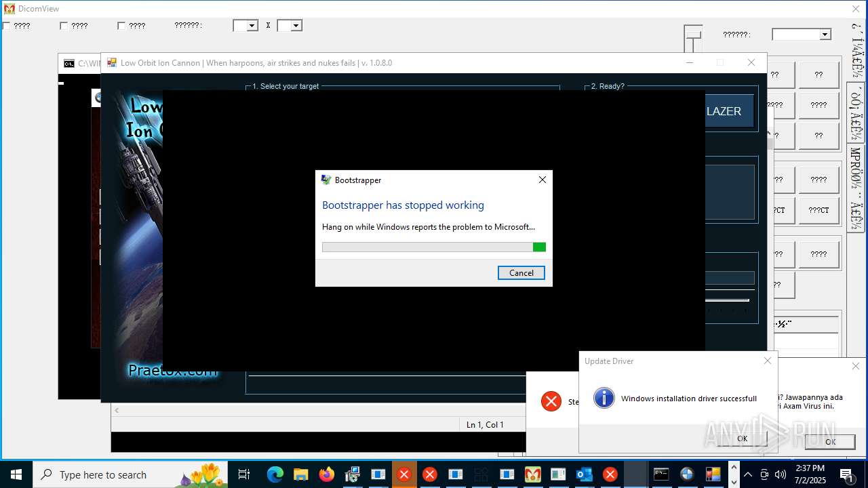
Task: Open the ??????: combo box at DicomView's right
Action: pos(802,35)
